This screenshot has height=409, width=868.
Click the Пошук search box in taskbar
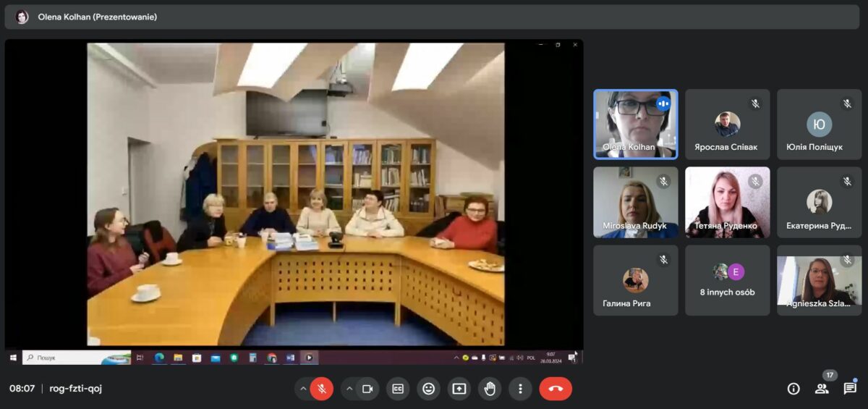(77, 358)
